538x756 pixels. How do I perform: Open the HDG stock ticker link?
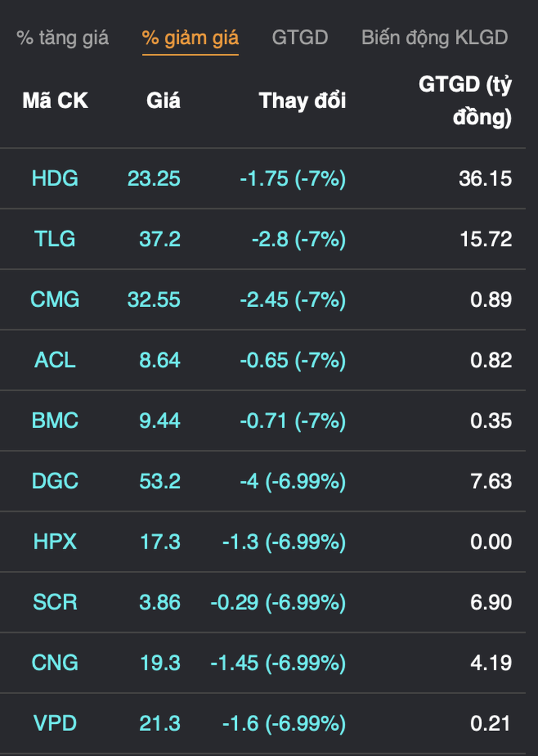coord(55,178)
